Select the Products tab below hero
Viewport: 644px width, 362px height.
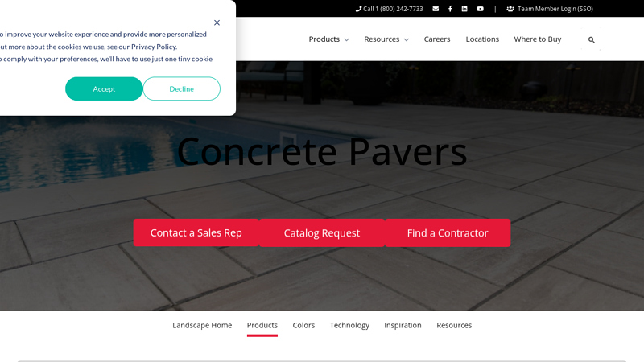[x=262, y=325]
